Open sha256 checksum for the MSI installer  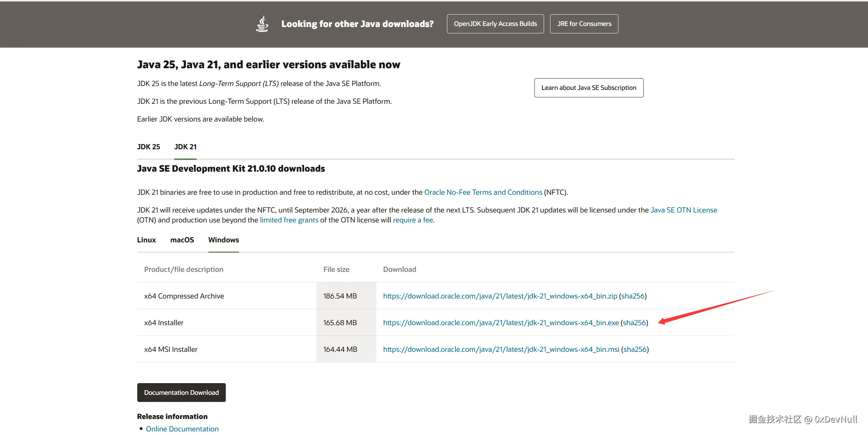pos(635,349)
